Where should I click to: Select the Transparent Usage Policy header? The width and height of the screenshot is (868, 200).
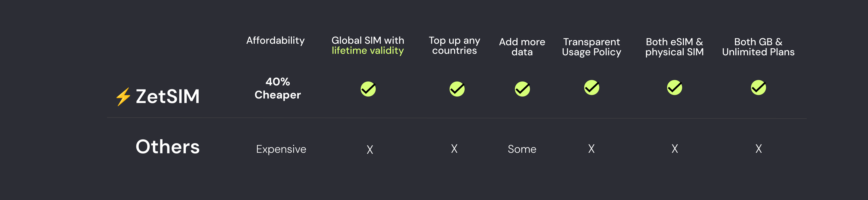coord(591,47)
